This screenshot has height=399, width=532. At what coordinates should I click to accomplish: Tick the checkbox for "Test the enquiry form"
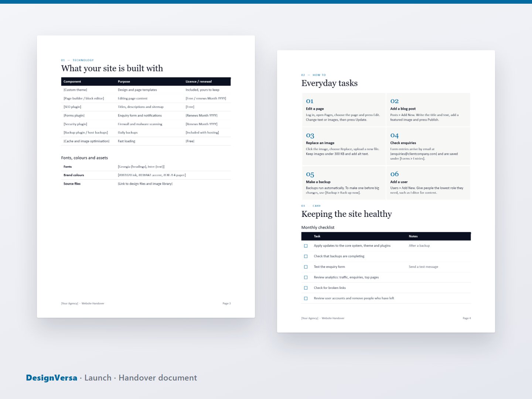pyautogui.click(x=306, y=267)
